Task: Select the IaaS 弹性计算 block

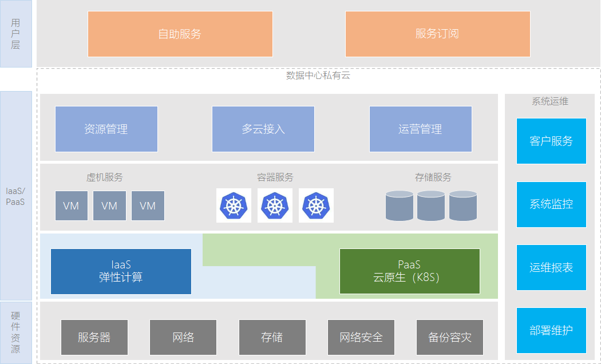Action: point(121,272)
